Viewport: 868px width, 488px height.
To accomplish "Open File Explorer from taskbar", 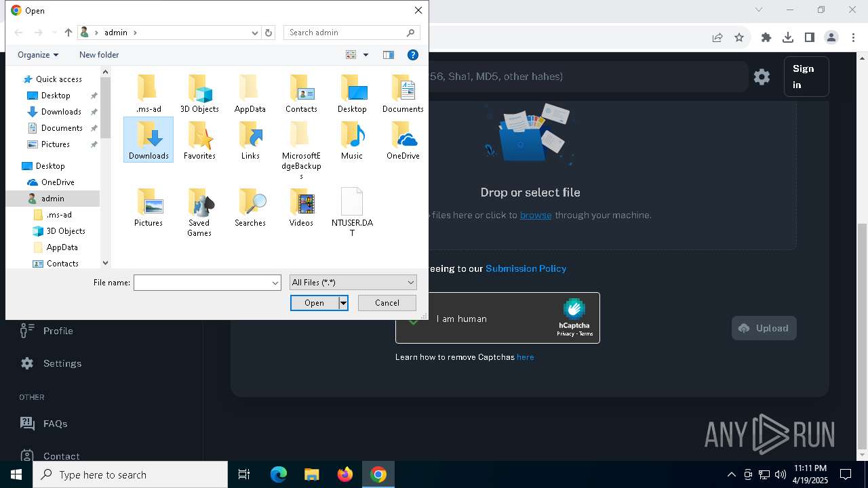I will click(311, 474).
